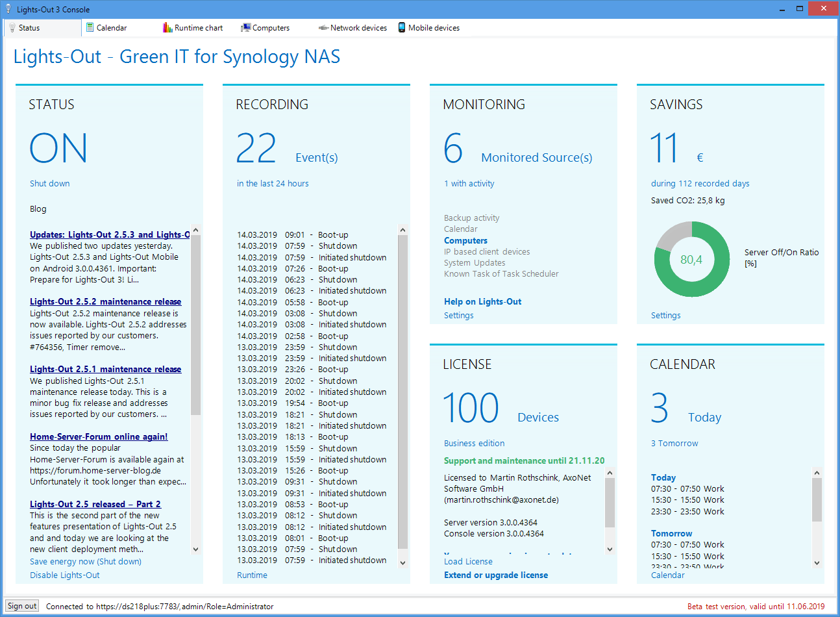Screen dimensions: 840x617
Task: Open the Runtime chart tab
Action: [199, 28]
